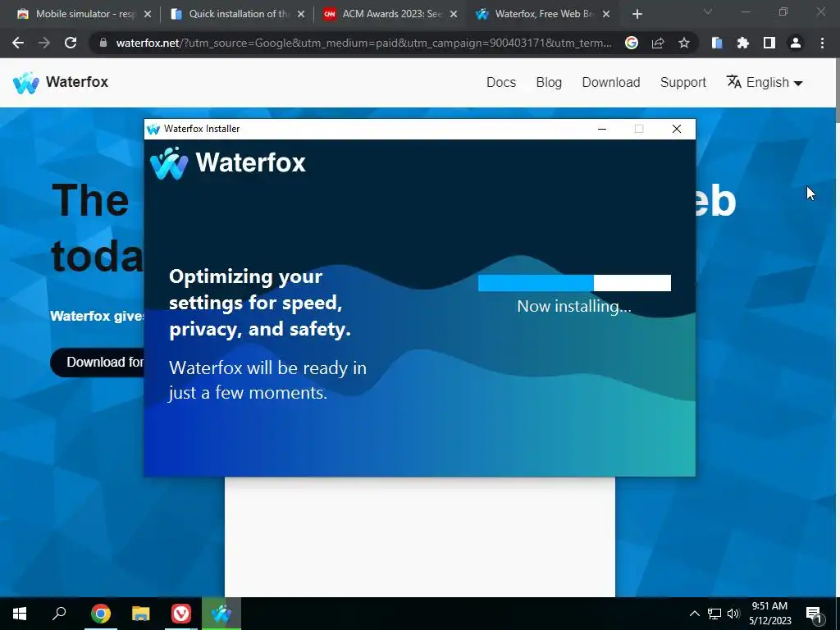Click the Download for button on the webpage
The image size is (840, 630).
(98, 362)
